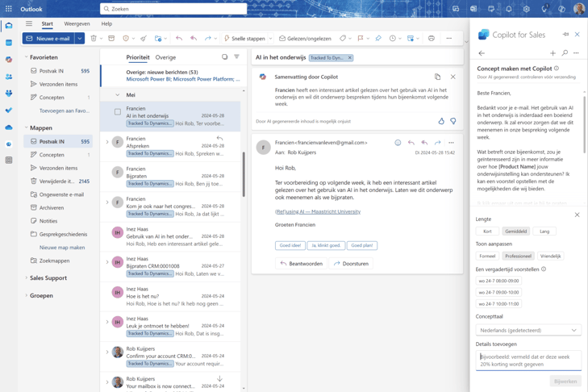Select the Lang length option

click(544, 231)
